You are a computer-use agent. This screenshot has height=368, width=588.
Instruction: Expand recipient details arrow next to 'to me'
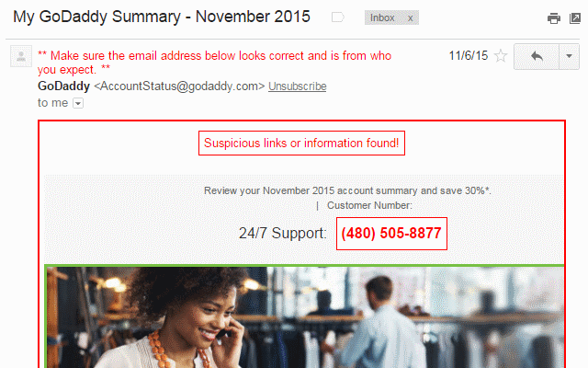[x=77, y=103]
